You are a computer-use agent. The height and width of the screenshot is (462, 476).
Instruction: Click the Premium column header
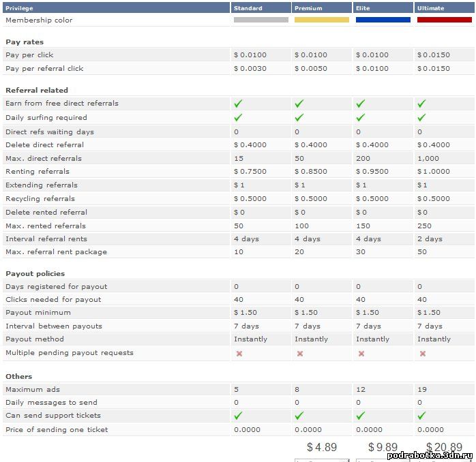[322, 8]
